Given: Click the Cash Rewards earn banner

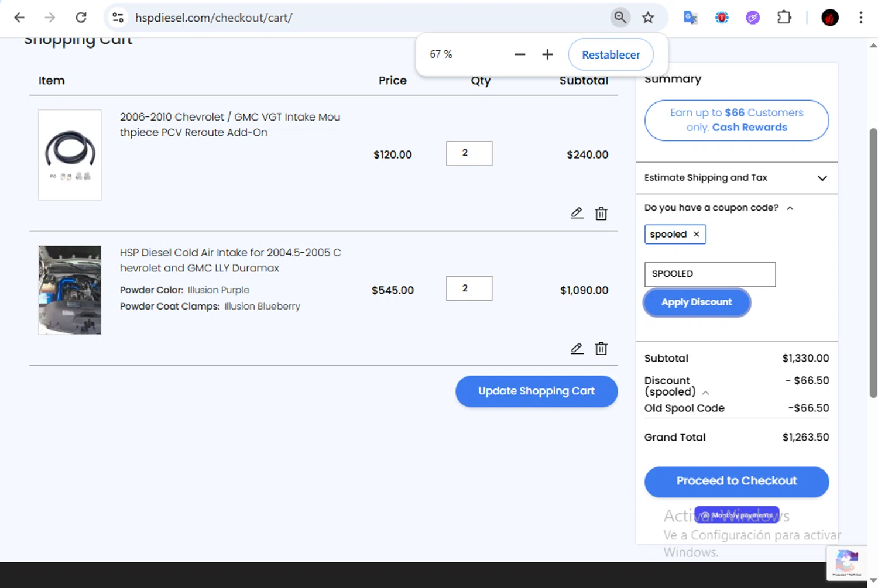Looking at the screenshot, I should [x=736, y=120].
